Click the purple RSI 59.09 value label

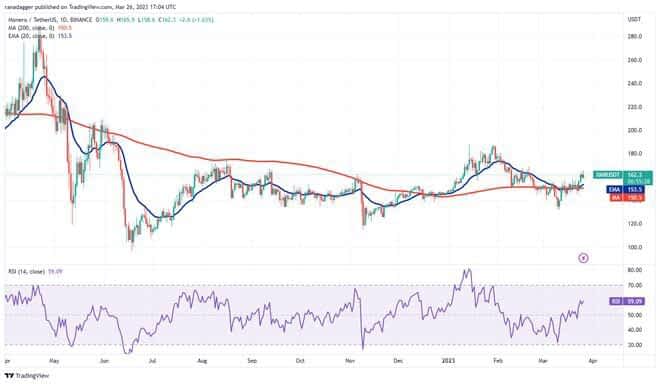pos(627,301)
